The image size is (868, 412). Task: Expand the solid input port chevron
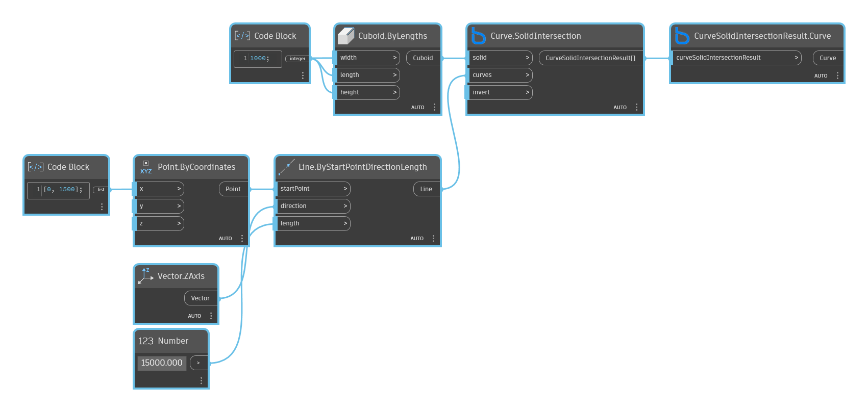pyautogui.click(x=527, y=58)
